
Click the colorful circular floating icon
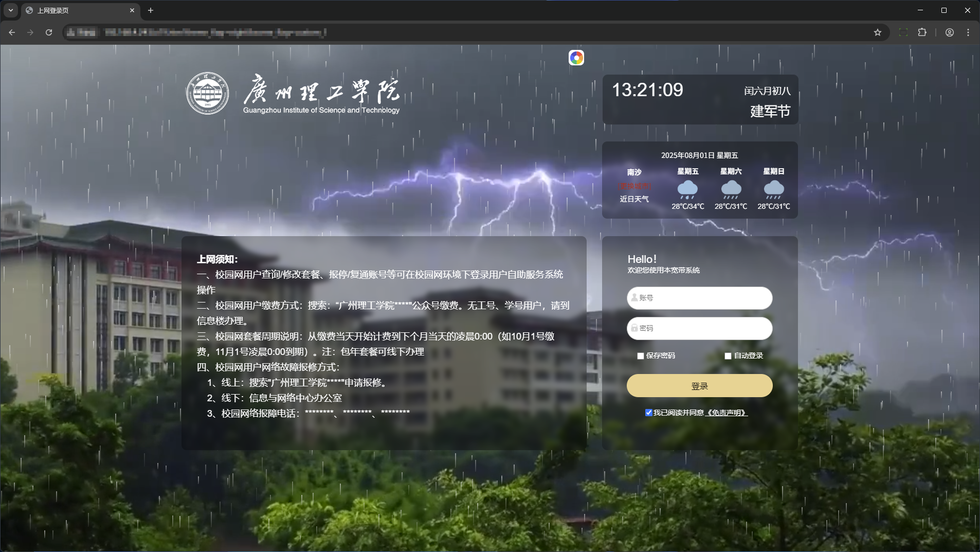[x=576, y=58]
